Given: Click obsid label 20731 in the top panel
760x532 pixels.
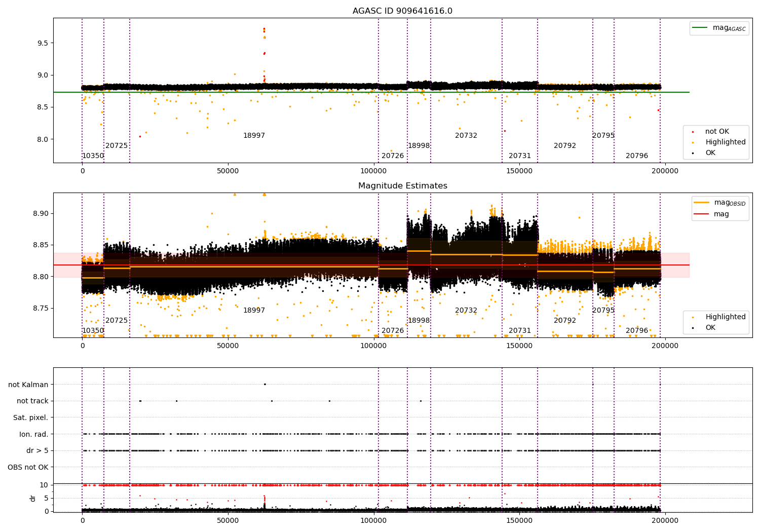Looking at the screenshot, I should [520, 156].
